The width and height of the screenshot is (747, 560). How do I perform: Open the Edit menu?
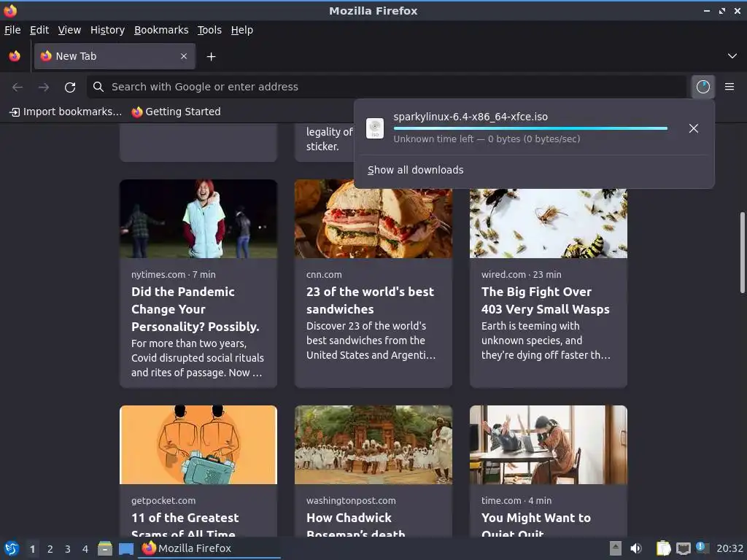pos(39,30)
